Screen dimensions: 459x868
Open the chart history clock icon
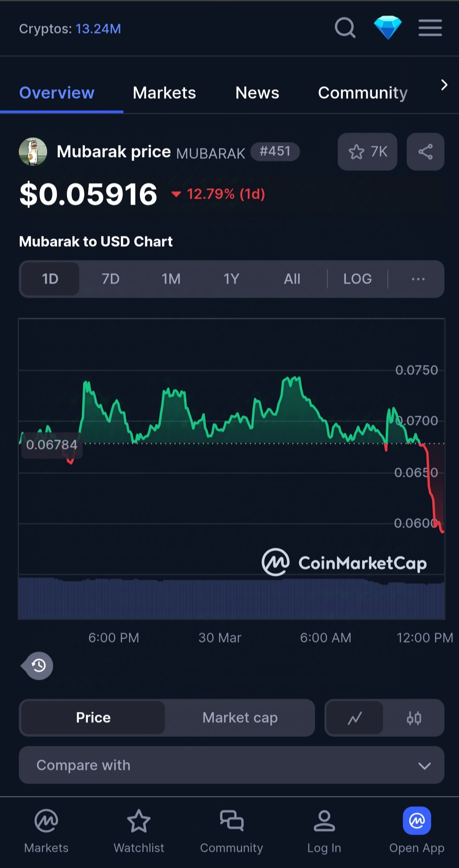pos(39,666)
